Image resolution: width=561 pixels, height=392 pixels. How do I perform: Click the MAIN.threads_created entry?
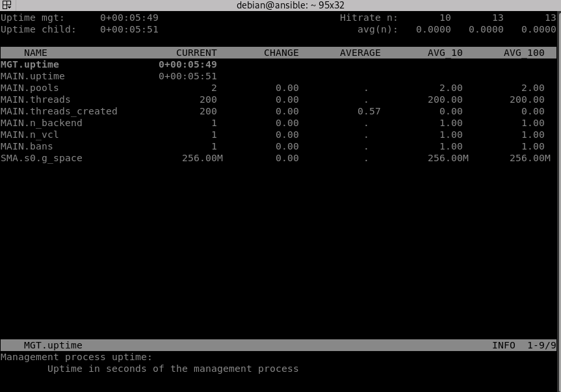59,111
